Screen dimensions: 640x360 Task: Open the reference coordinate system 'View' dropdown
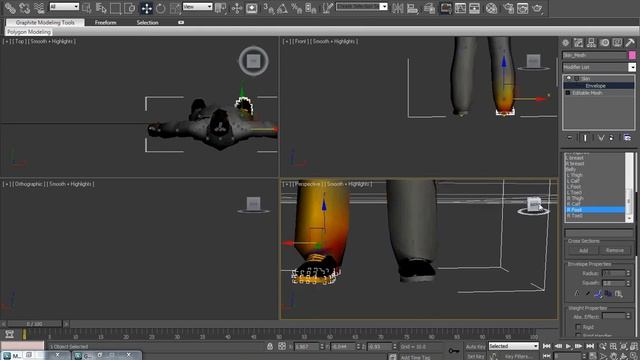(198, 7)
